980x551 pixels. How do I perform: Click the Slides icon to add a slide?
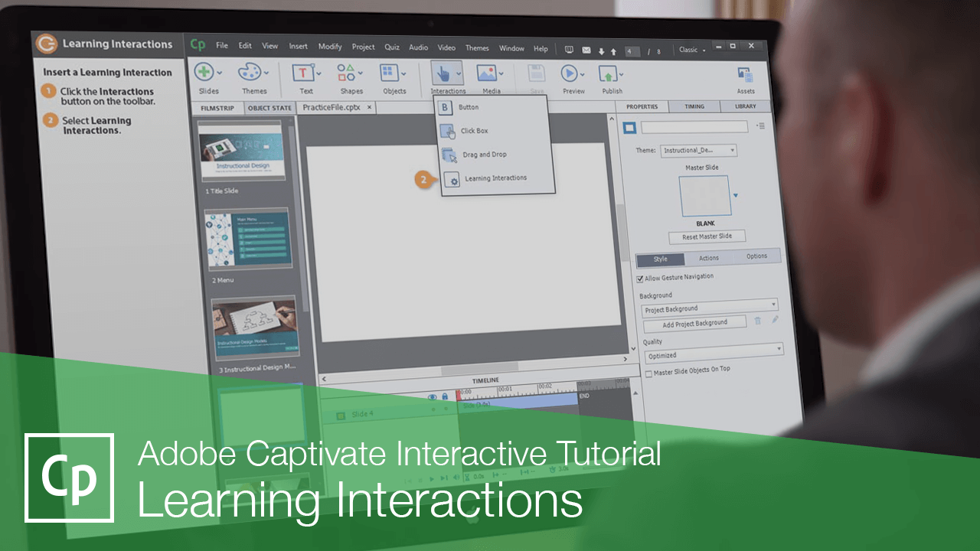click(204, 73)
